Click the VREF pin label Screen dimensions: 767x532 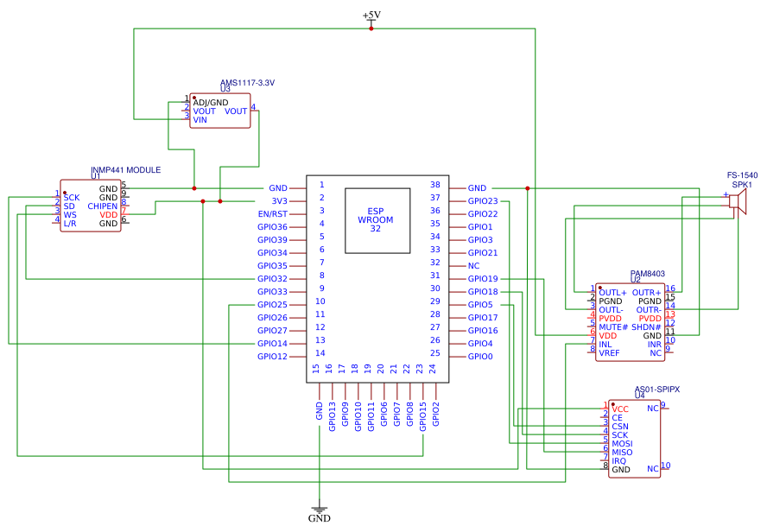tap(609, 353)
